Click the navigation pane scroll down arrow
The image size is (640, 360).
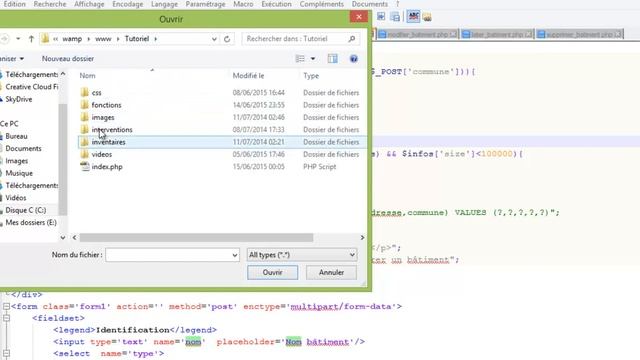63,237
